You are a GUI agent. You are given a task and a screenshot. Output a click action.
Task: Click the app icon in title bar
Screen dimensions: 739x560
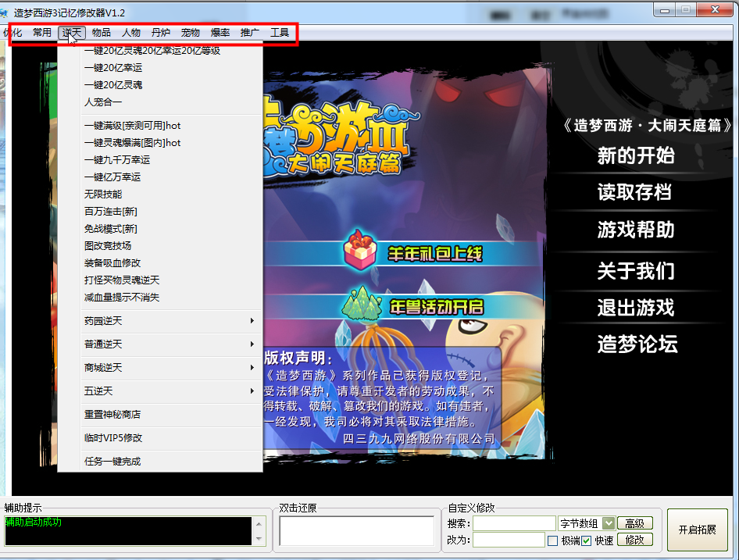pos(4,12)
